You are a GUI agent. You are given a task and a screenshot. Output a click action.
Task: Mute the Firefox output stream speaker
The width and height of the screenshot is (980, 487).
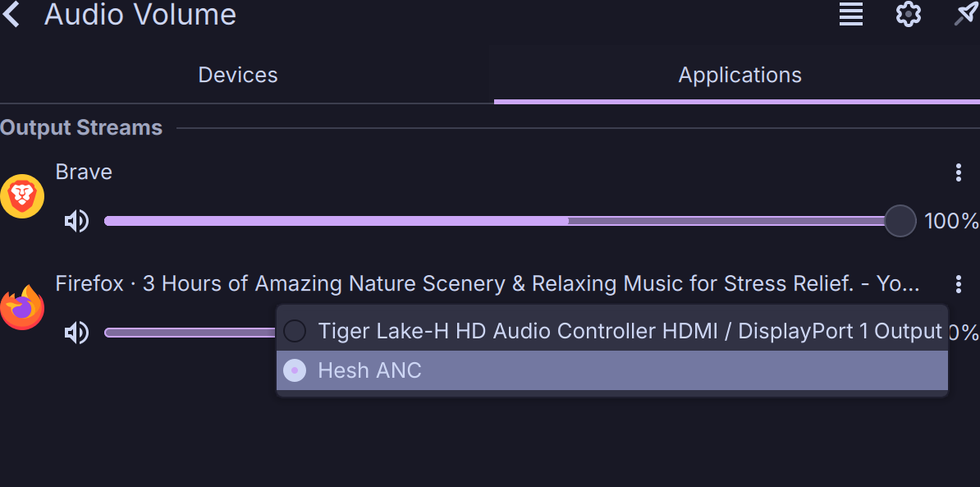[x=76, y=333]
